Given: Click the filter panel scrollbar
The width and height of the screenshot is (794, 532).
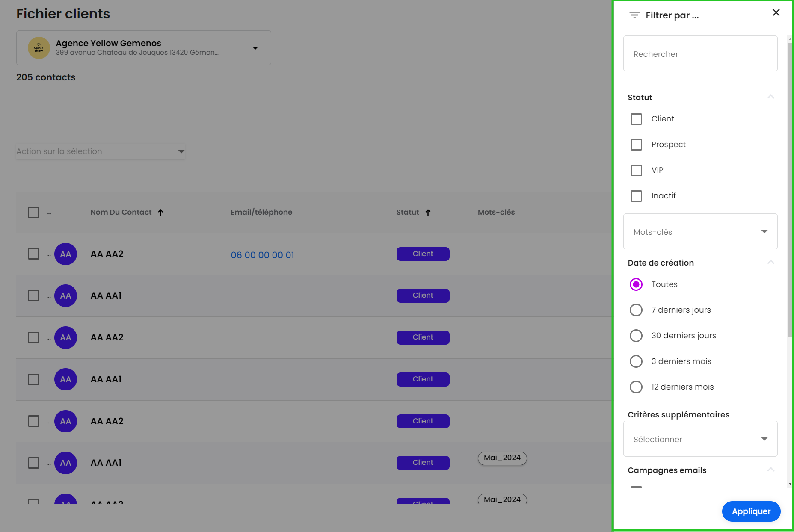Looking at the screenshot, I should click(x=790, y=190).
